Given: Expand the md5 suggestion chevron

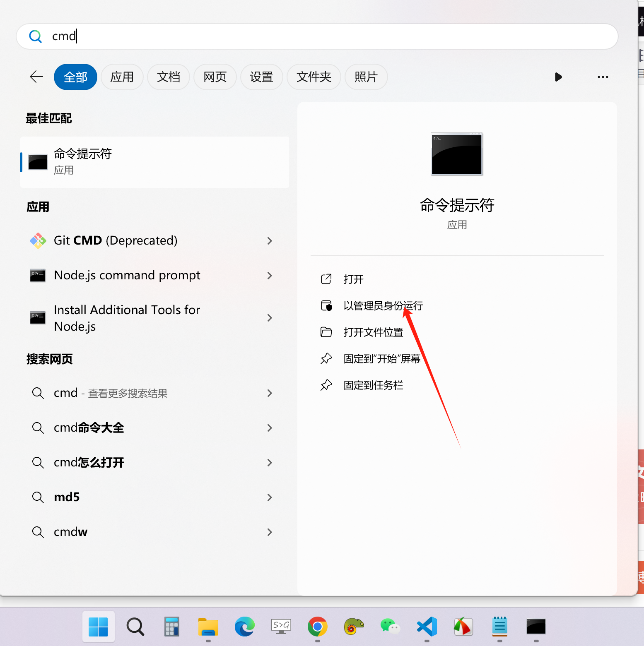Looking at the screenshot, I should pyautogui.click(x=270, y=497).
